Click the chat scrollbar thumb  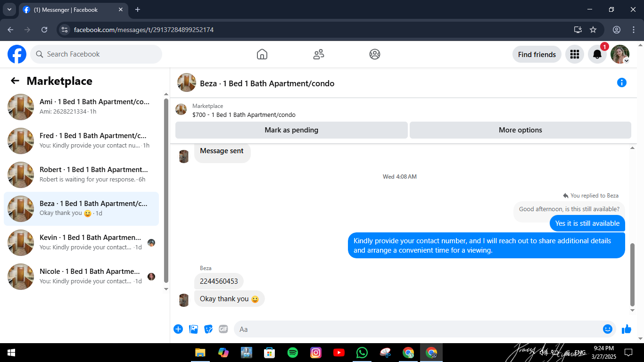pos(633,275)
